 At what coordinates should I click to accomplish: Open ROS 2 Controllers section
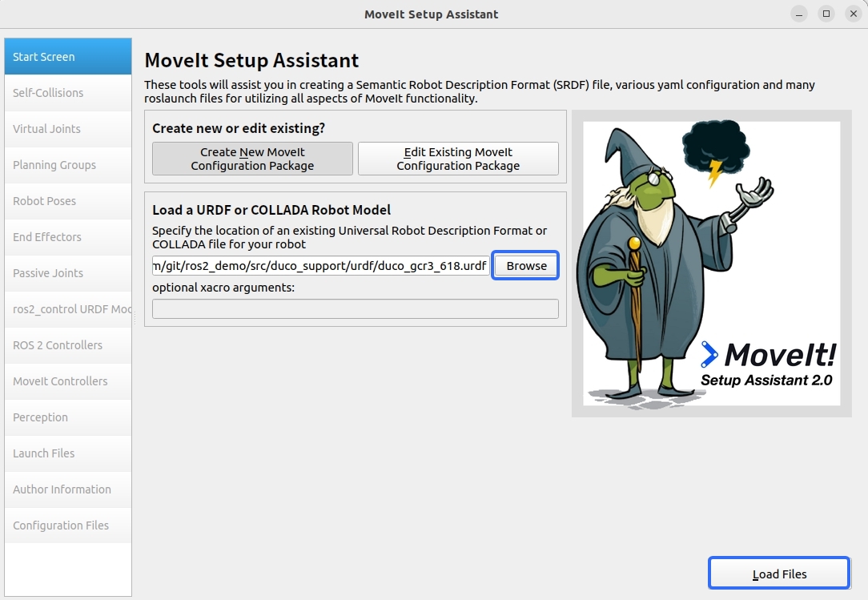click(x=68, y=344)
